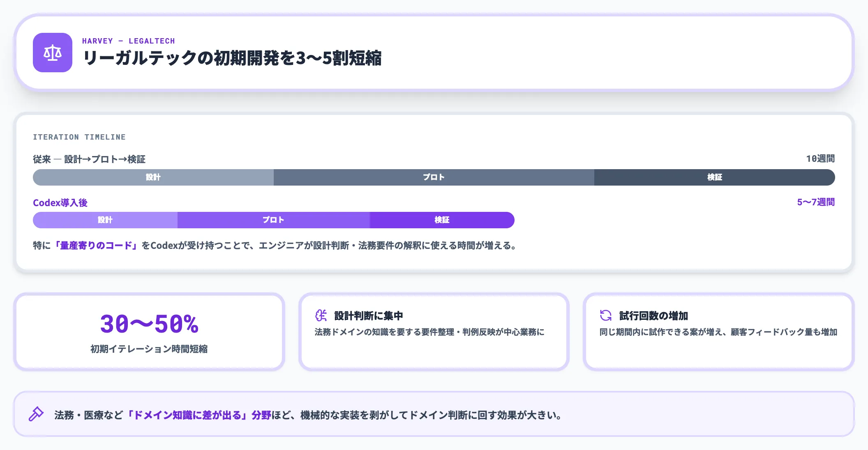Click the brain icon beside 設計判断に集中
868x450 pixels.
tap(321, 315)
